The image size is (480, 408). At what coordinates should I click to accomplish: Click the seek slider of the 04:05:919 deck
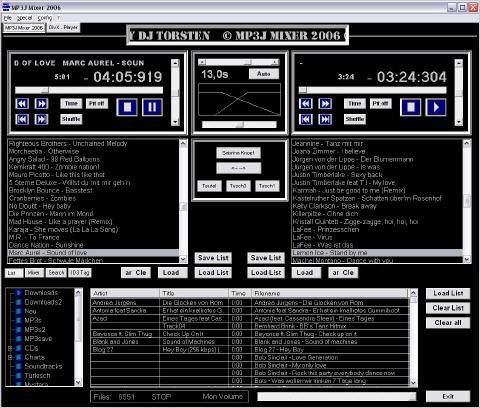(89, 90)
